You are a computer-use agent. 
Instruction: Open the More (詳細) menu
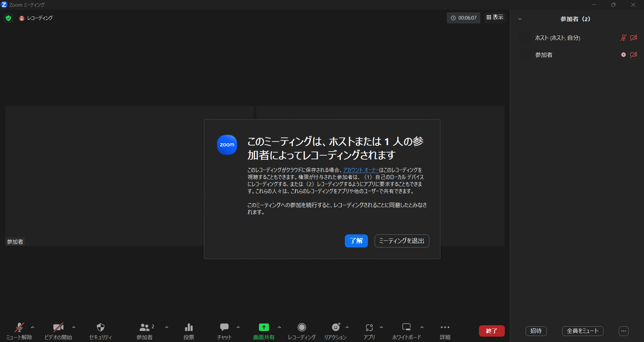click(445, 327)
